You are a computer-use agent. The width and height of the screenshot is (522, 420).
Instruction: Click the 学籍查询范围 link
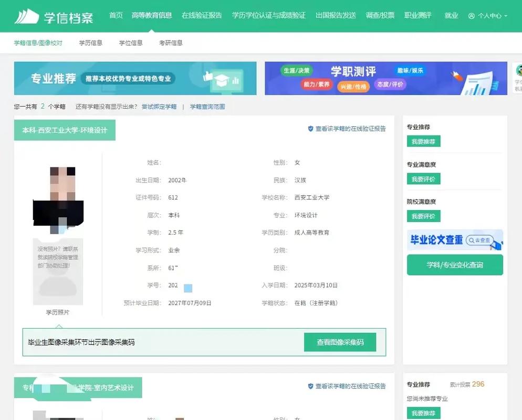pos(208,106)
